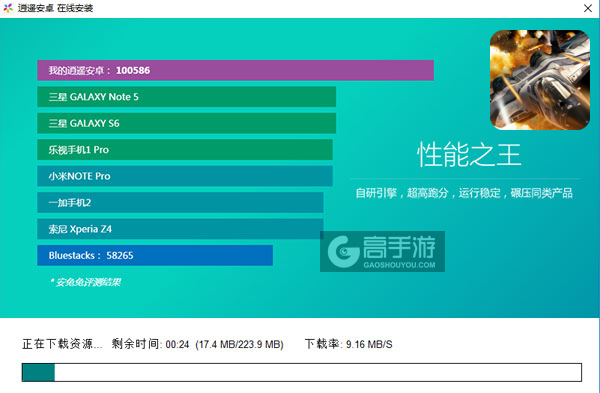This screenshot has height=393, width=600.
Task: Click the 剩余时间 00:24 remaining time
Action: pos(150,344)
